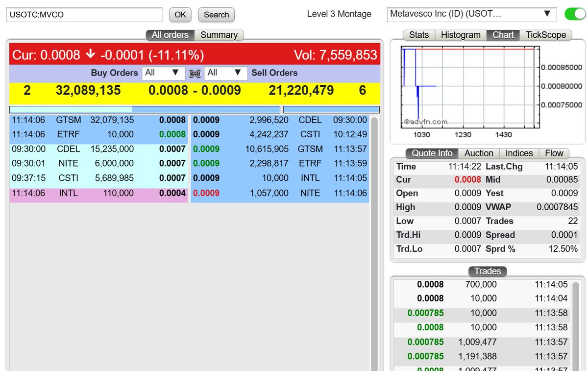Open the Histogram tab

pyautogui.click(x=461, y=35)
